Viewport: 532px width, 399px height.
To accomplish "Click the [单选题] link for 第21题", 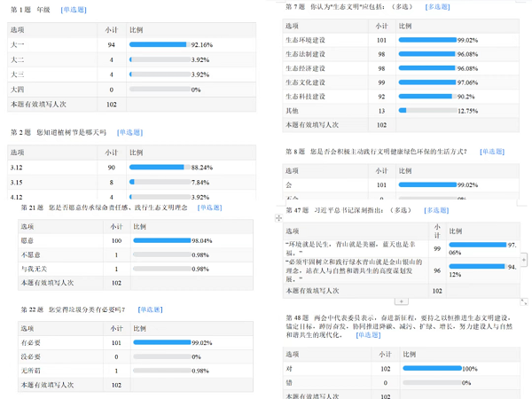I will [x=210, y=207].
